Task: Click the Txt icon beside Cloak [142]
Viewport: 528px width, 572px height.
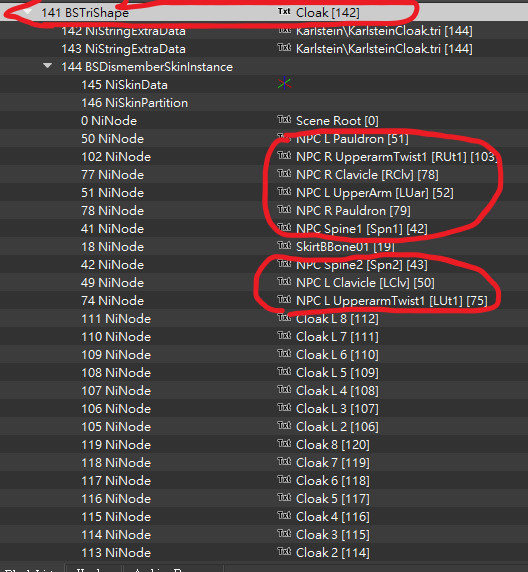Action: pos(284,11)
